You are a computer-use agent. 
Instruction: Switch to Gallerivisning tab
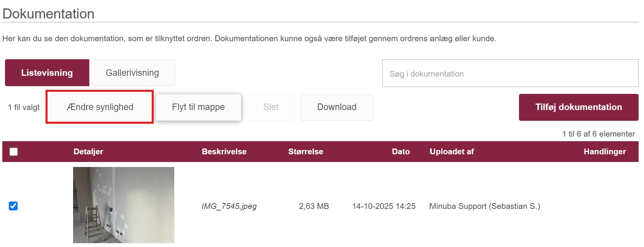[x=132, y=73]
